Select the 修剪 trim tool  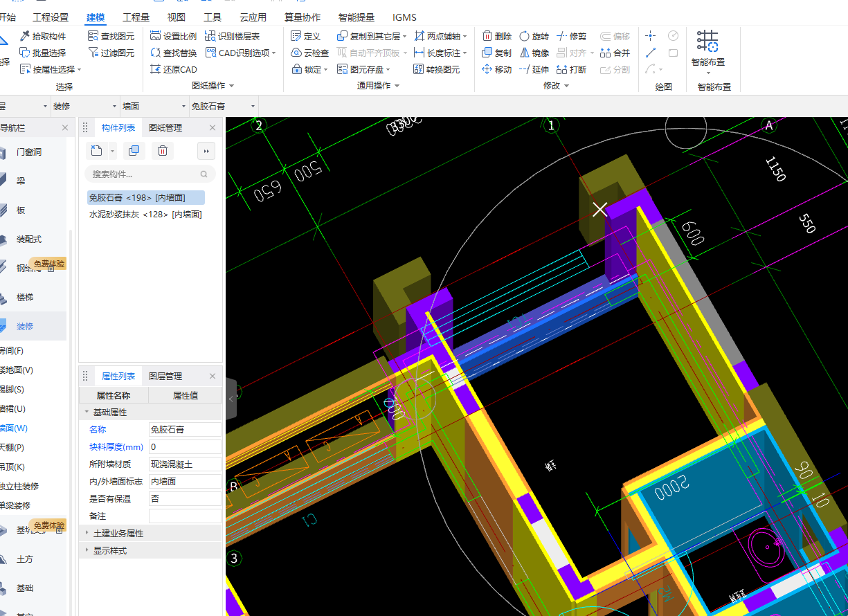(572, 36)
